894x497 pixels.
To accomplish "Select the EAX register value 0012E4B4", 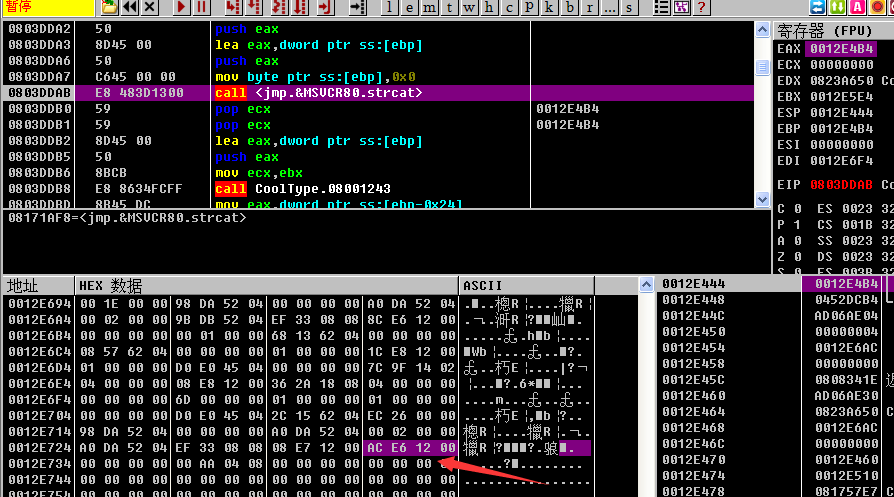I will pos(842,48).
